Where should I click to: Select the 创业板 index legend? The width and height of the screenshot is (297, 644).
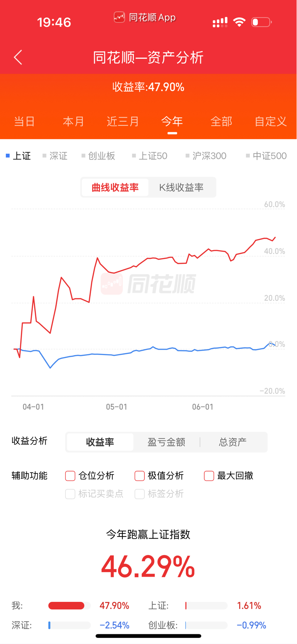click(98, 156)
